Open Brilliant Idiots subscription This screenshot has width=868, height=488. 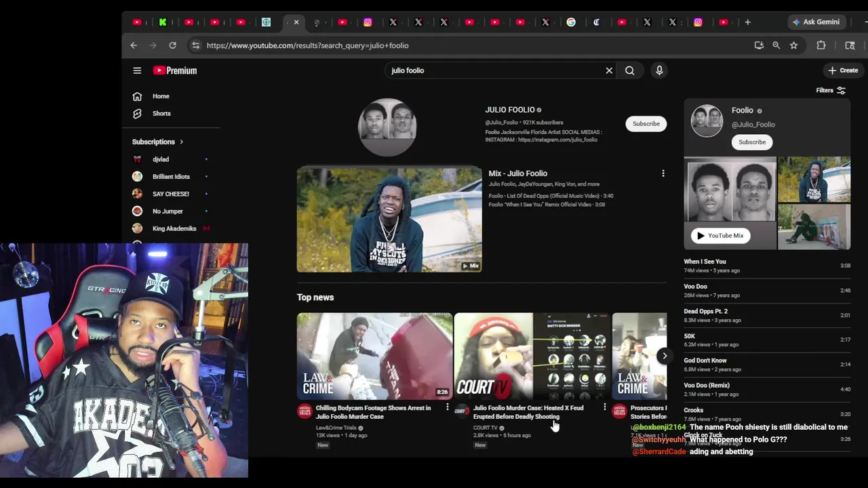(x=170, y=176)
